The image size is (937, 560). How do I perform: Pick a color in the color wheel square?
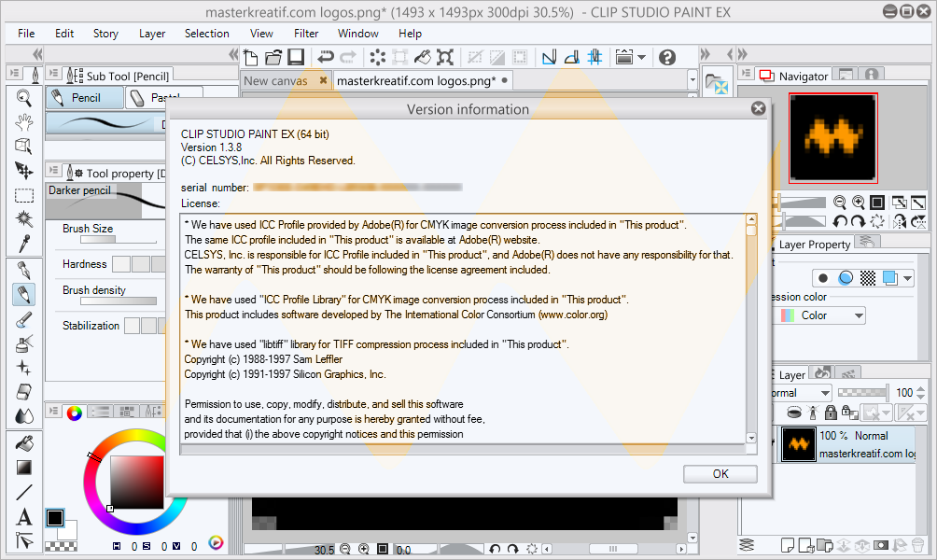[137, 483]
